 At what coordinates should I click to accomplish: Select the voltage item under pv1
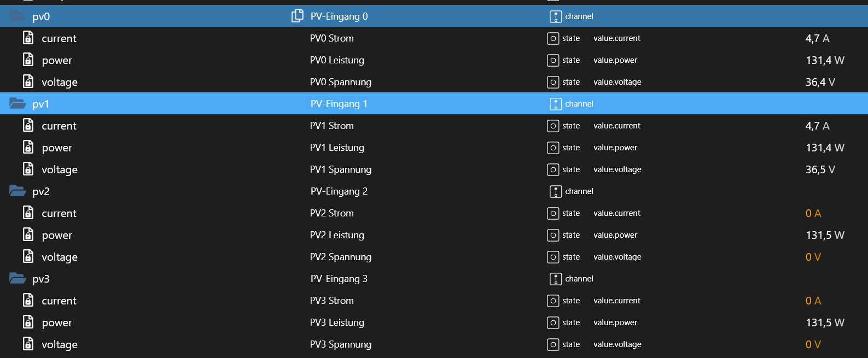tap(60, 170)
